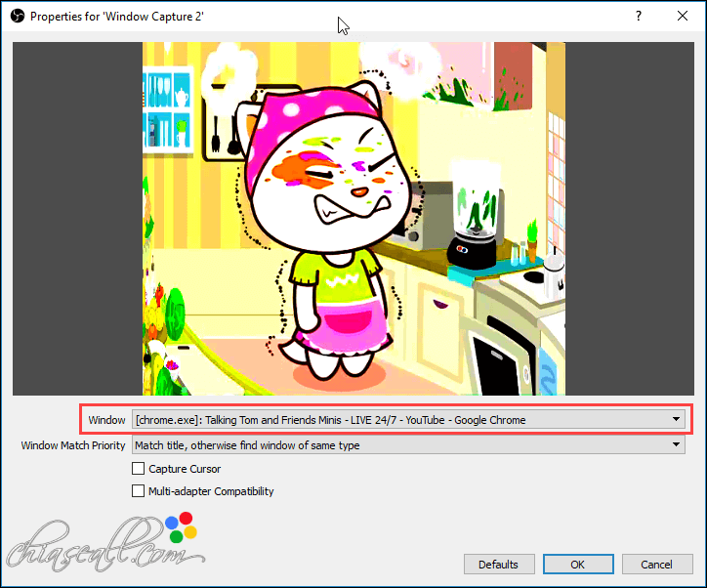Click the Cancel button
The width and height of the screenshot is (707, 588).
click(x=657, y=565)
